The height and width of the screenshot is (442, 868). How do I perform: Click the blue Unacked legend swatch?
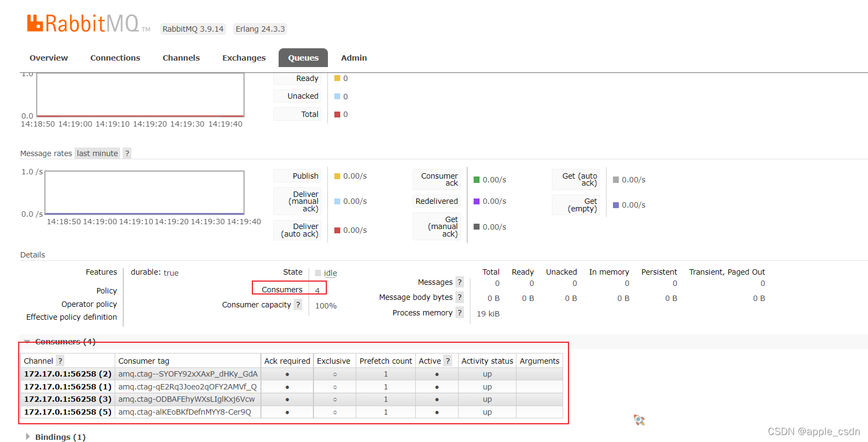coord(338,97)
